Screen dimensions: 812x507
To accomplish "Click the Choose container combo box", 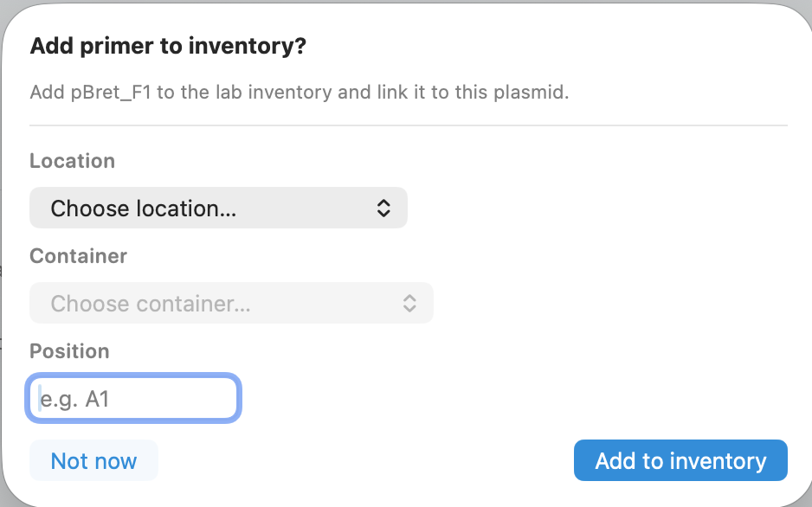I will tap(229, 303).
